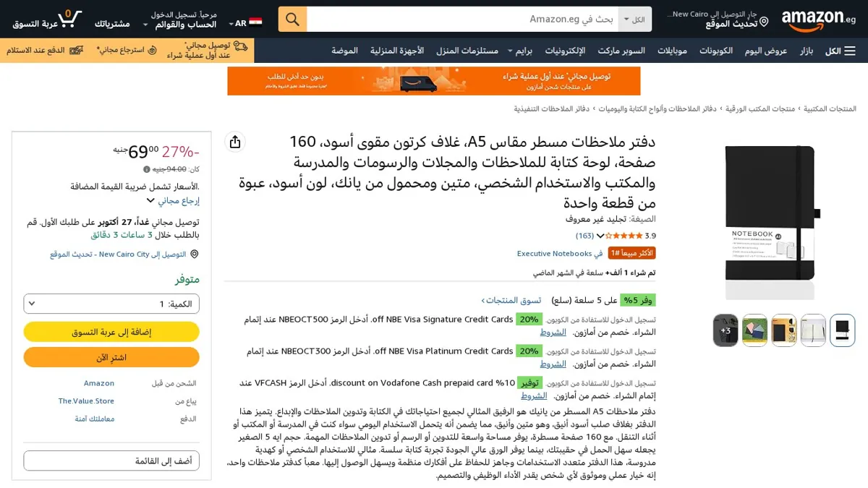
Task: Click breadcrumb 'منتجات المكتب الورقية'
Action: (x=759, y=109)
